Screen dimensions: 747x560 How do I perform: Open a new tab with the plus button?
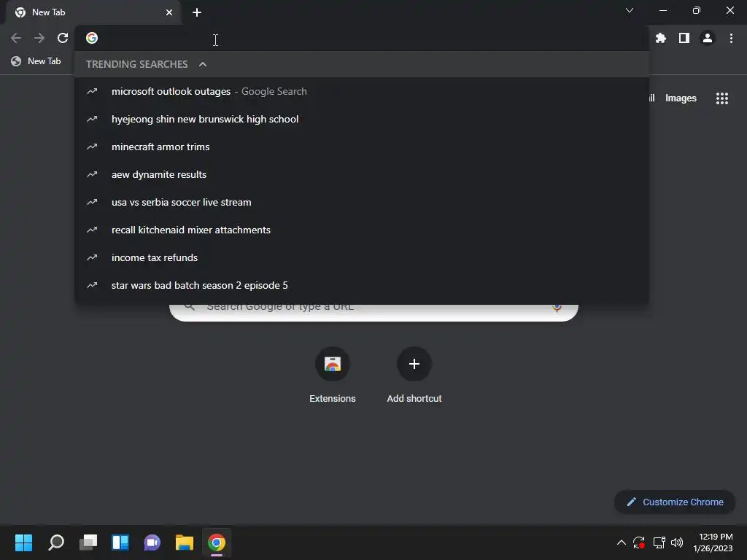[197, 12]
